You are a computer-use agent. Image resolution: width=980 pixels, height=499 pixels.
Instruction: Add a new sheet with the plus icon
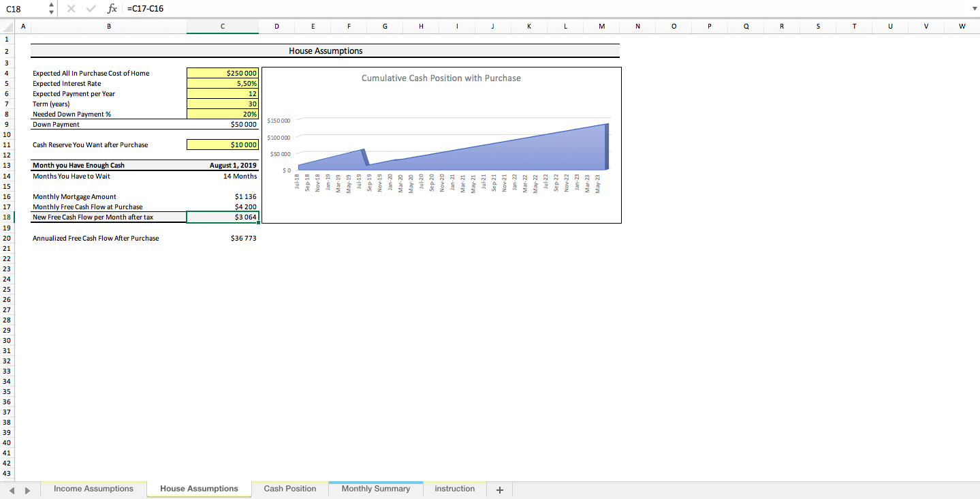pos(499,488)
